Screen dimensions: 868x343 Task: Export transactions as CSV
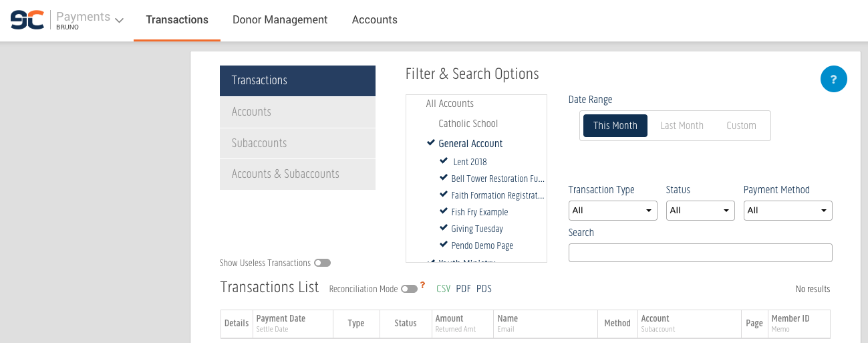pyautogui.click(x=444, y=289)
